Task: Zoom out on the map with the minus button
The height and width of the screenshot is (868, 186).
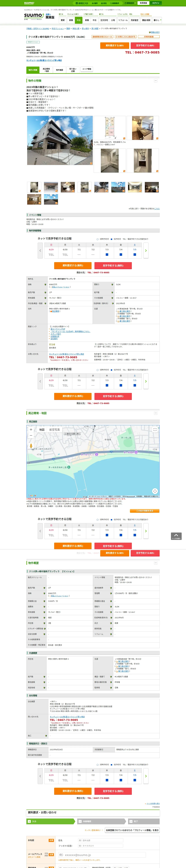Action: [31, 435]
